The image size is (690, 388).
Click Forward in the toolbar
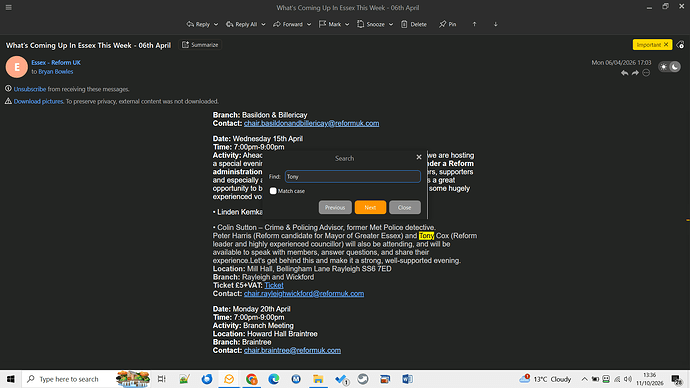(x=288, y=24)
